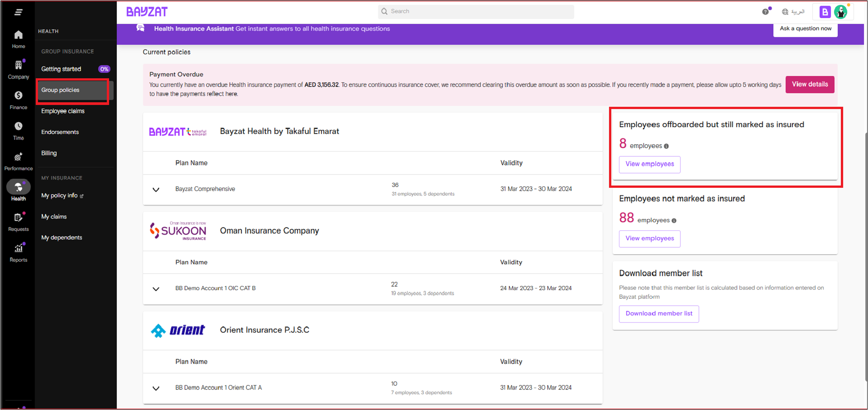Click the 0% progress badge
The width and height of the screenshot is (868, 410).
104,69
